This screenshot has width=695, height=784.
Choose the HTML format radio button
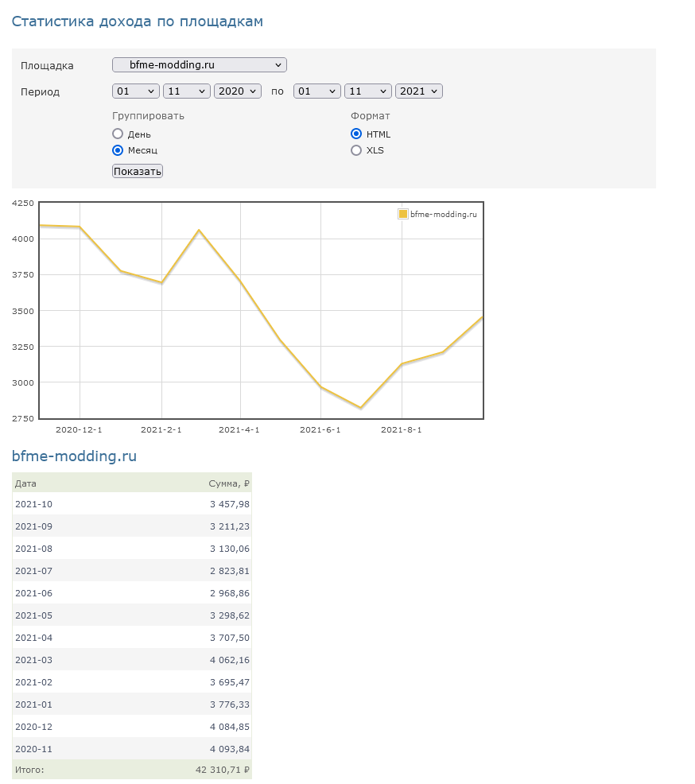point(356,134)
